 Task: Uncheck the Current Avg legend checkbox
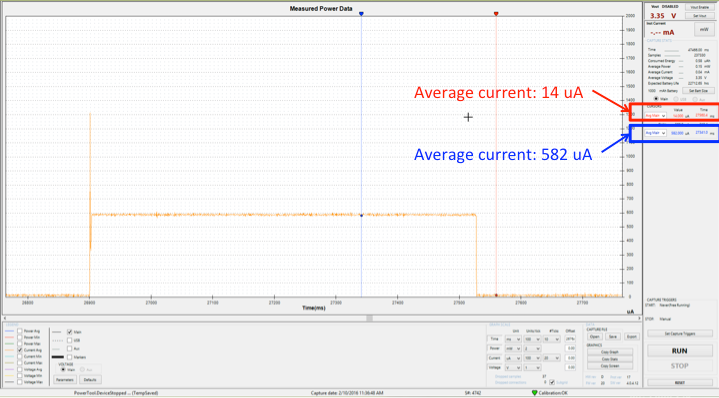(x=20, y=350)
